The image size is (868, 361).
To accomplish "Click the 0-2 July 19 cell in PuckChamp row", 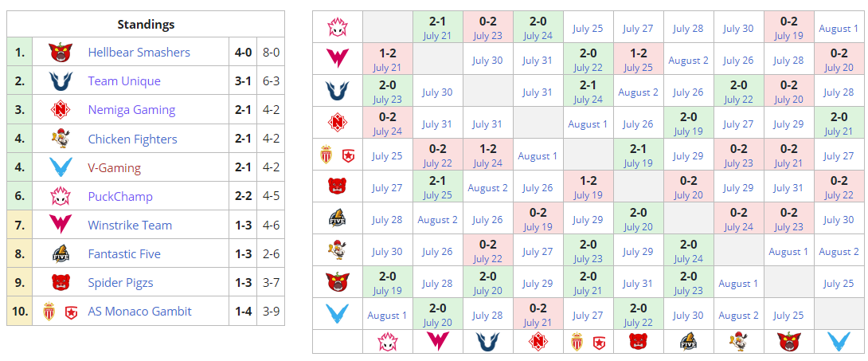I will (788, 28).
